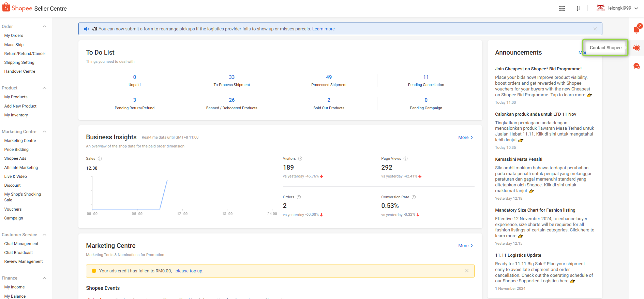This screenshot has height=299, width=644.
Task: Open More in Business Insights
Action: pos(466,138)
